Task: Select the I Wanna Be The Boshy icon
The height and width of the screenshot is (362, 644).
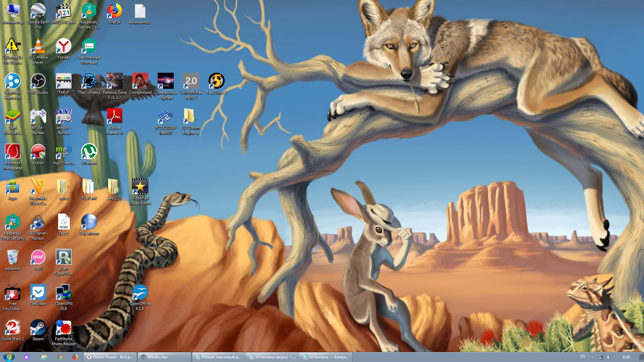Action: tap(13, 51)
